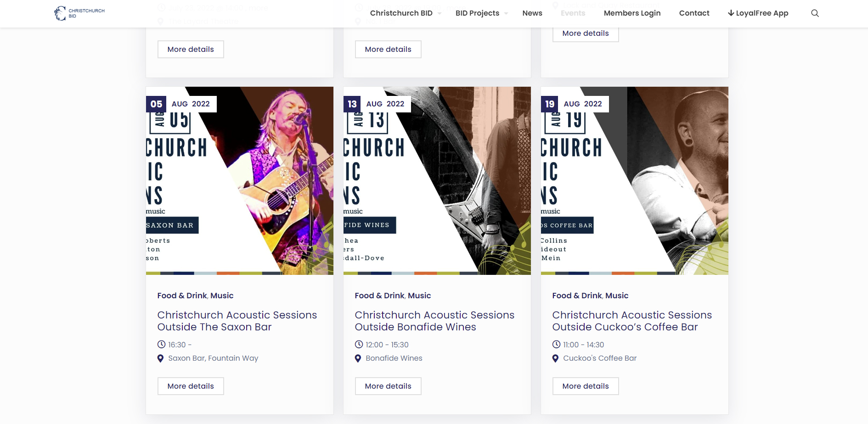The width and height of the screenshot is (868, 424).
Task: Open the News menu item
Action: (532, 13)
